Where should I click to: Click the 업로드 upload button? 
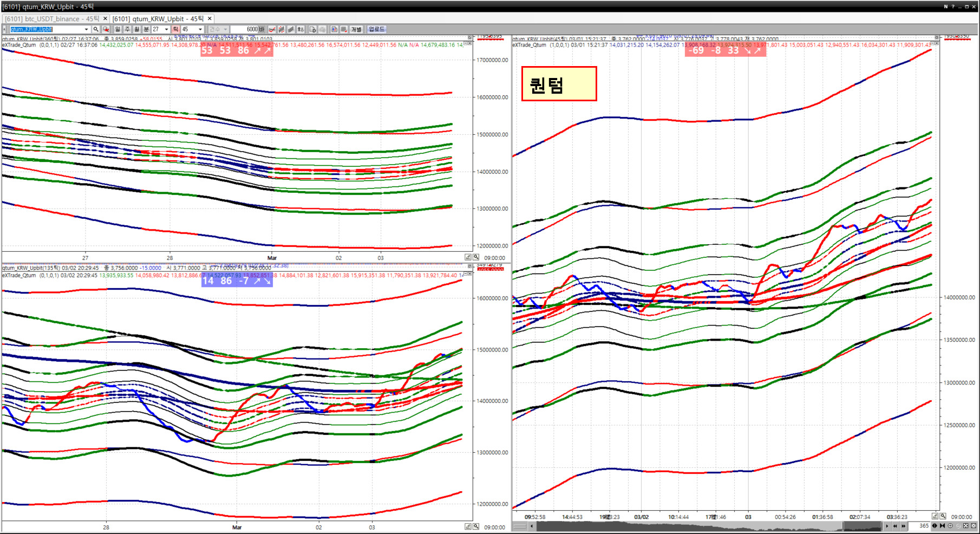tap(376, 29)
